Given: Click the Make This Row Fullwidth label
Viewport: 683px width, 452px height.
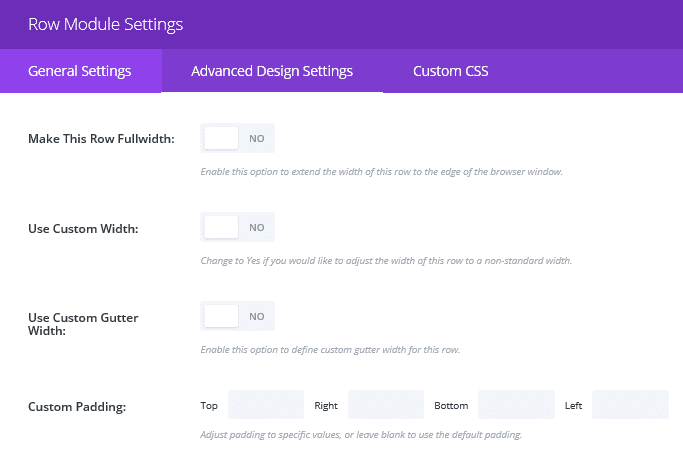Looking at the screenshot, I should (x=101, y=139).
